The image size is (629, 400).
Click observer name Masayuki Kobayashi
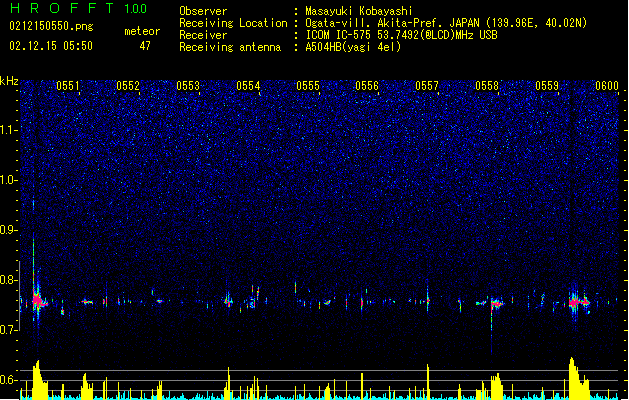tap(359, 11)
